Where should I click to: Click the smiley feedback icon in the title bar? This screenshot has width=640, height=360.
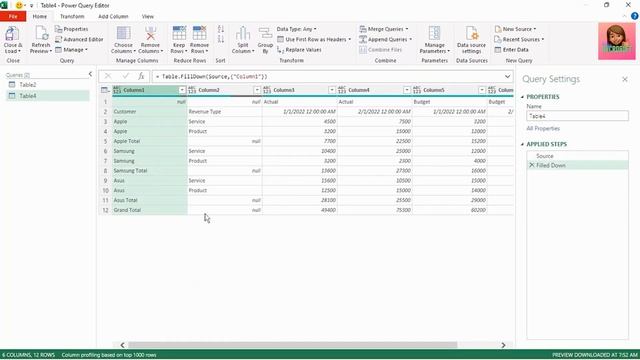pos(19,5)
